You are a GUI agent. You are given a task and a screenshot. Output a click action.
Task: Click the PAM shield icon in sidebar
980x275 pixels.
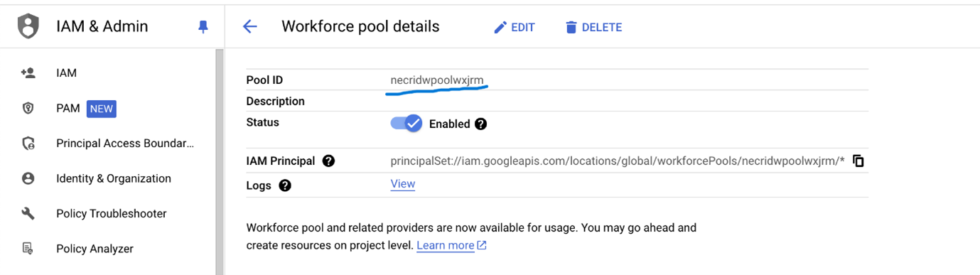coord(28,108)
